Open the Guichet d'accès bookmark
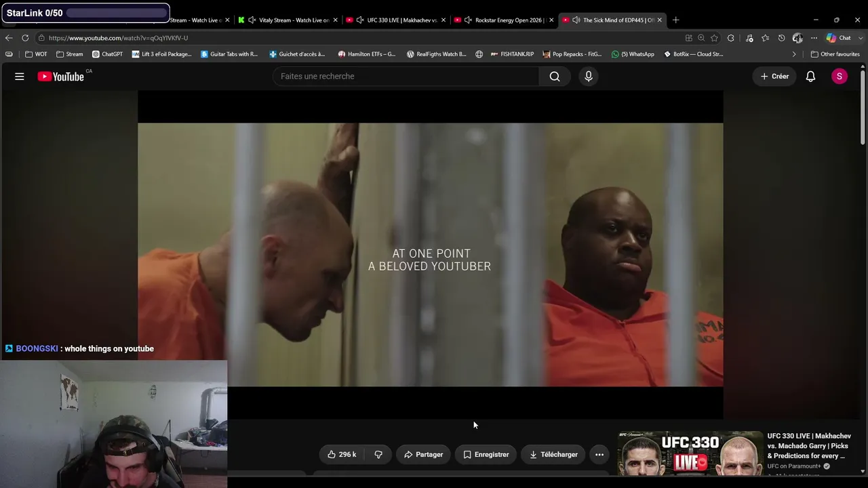The height and width of the screenshot is (488, 868). tap(297, 54)
